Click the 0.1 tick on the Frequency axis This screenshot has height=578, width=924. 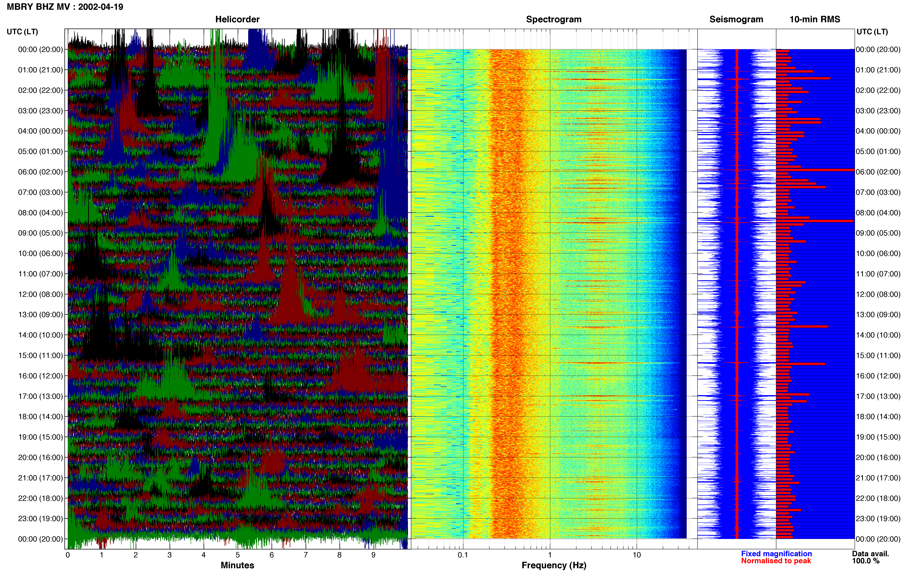(x=463, y=555)
